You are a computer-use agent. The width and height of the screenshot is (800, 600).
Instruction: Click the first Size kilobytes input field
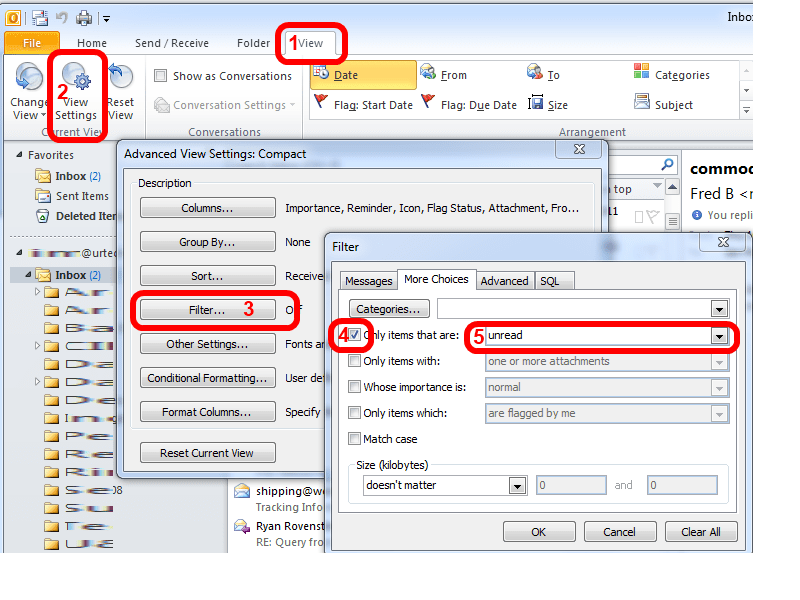pos(571,486)
